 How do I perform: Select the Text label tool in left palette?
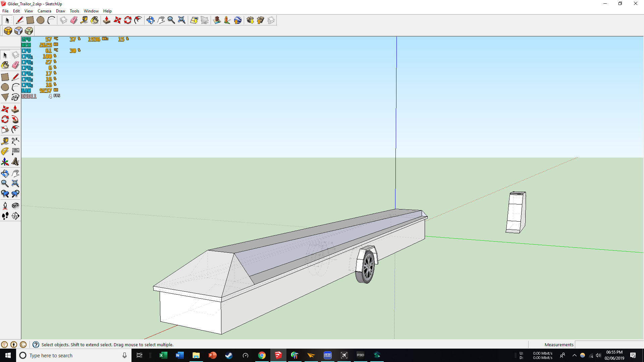tap(15, 152)
